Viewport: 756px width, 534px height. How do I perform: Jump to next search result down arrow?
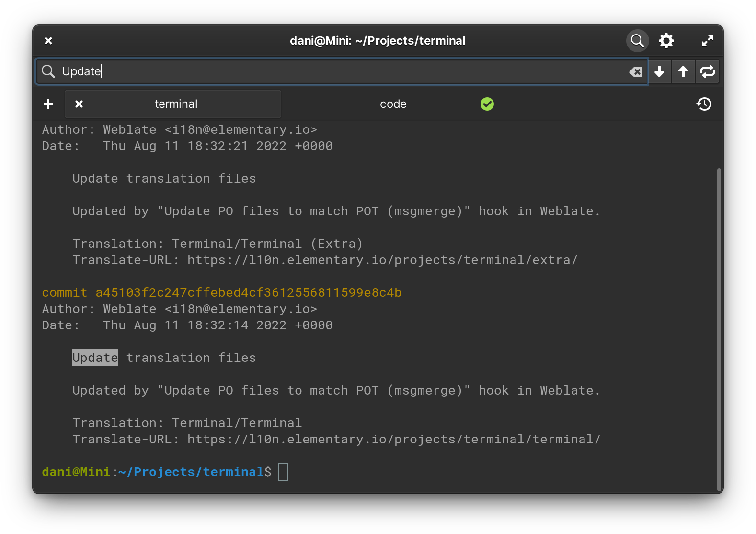click(659, 71)
